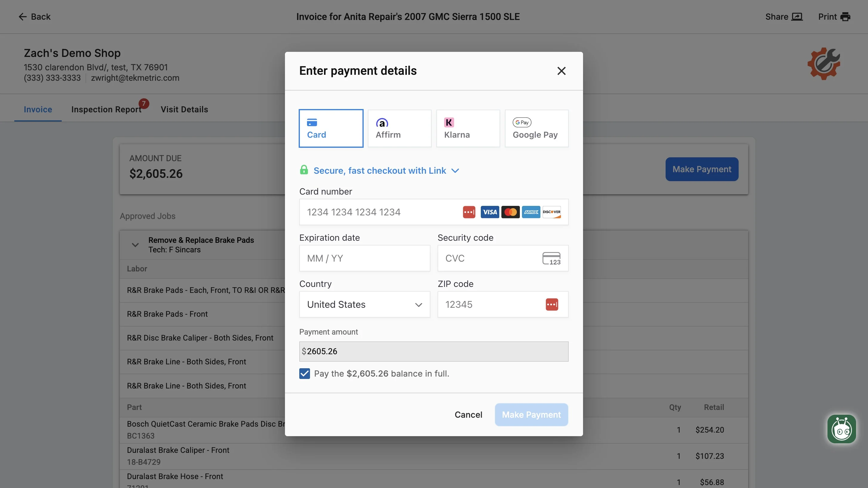Click the Share screen icon
Viewport: 868px width, 488px height.
tap(797, 16)
